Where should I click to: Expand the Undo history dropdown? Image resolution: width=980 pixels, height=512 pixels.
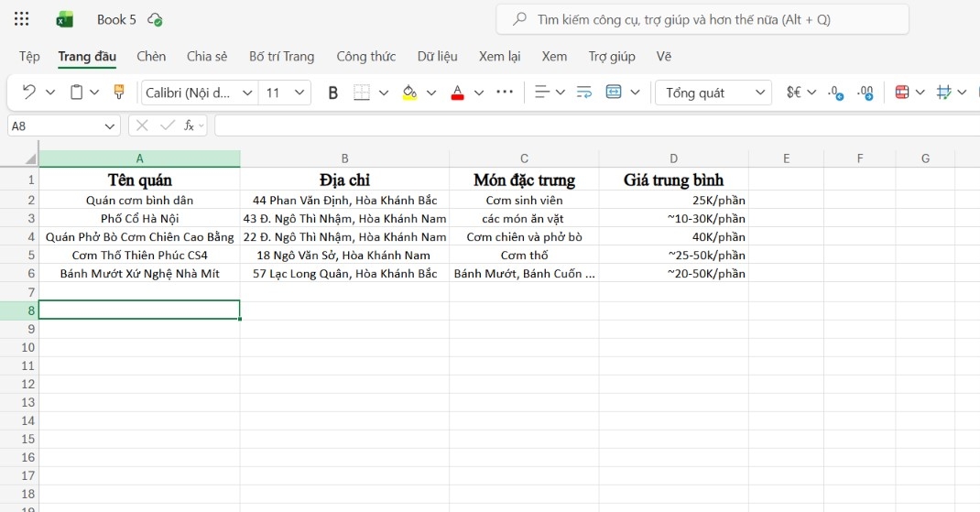(50, 93)
